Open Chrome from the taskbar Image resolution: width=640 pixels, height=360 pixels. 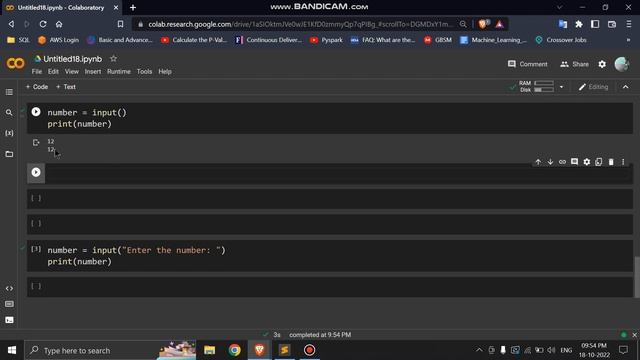(235, 350)
